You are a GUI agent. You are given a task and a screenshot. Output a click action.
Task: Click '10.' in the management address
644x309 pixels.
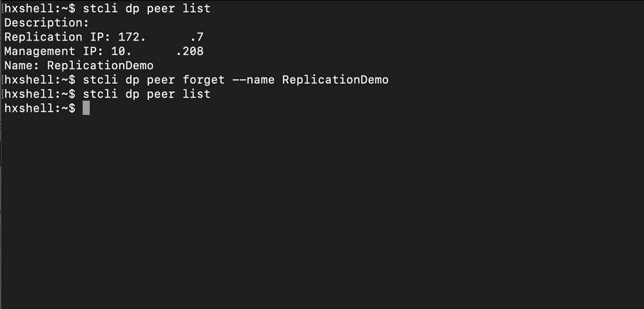pos(121,52)
